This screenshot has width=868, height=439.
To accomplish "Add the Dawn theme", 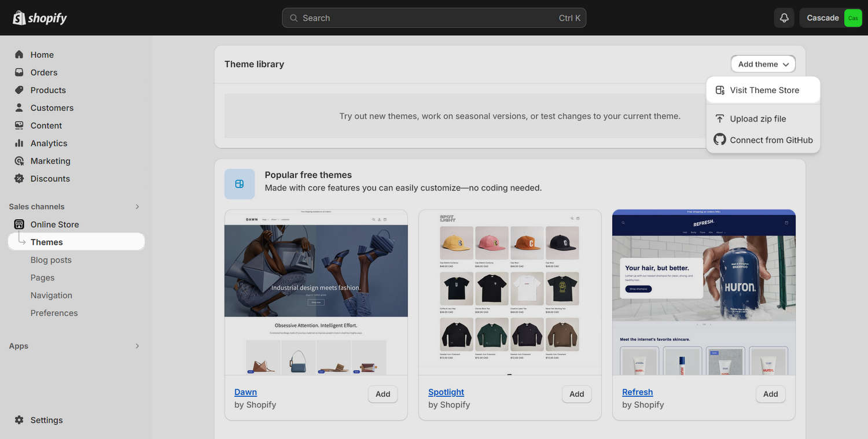I will point(383,394).
